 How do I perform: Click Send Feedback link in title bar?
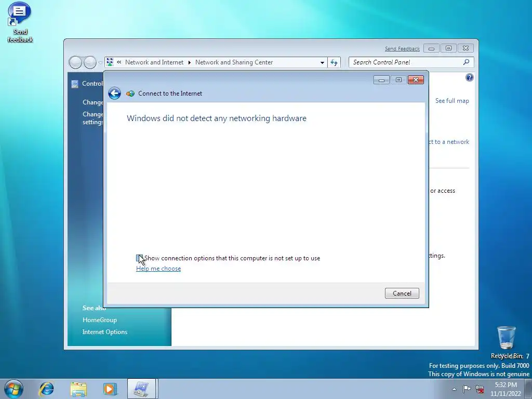click(x=402, y=49)
